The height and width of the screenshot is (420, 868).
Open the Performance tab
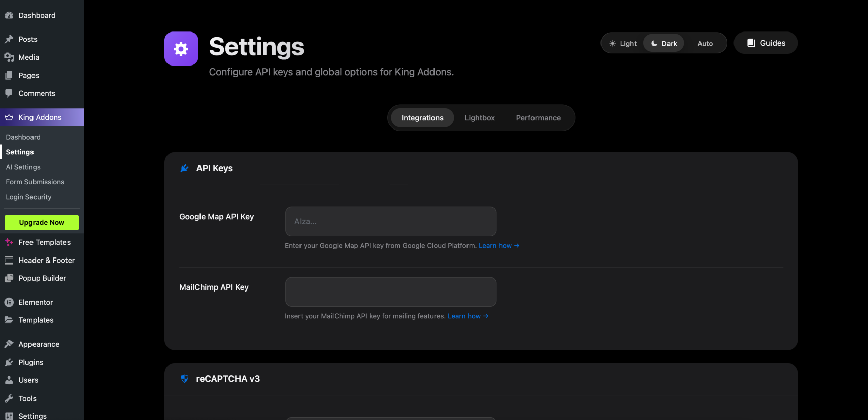[x=538, y=118]
